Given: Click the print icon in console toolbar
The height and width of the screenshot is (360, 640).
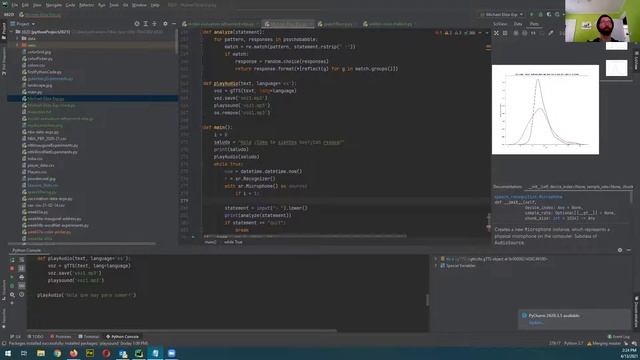Looking at the screenshot, I should tap(22, 277).
